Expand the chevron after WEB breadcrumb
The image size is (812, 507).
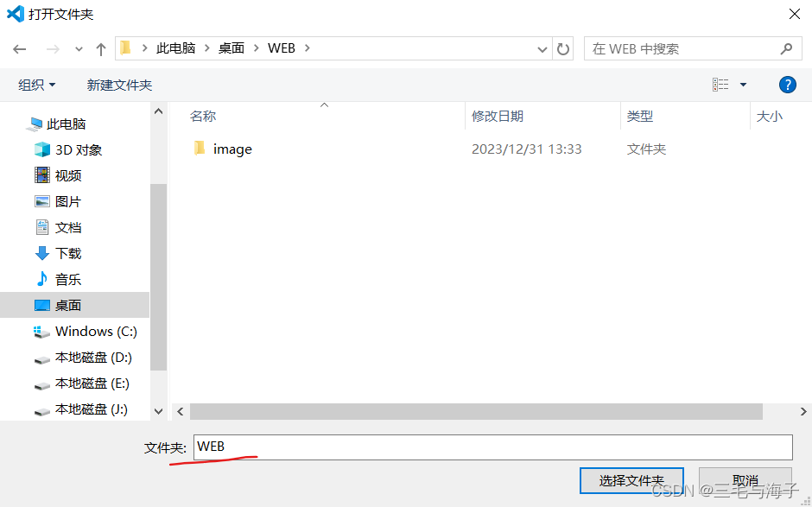pyautogui.click(x=308, y=48)
